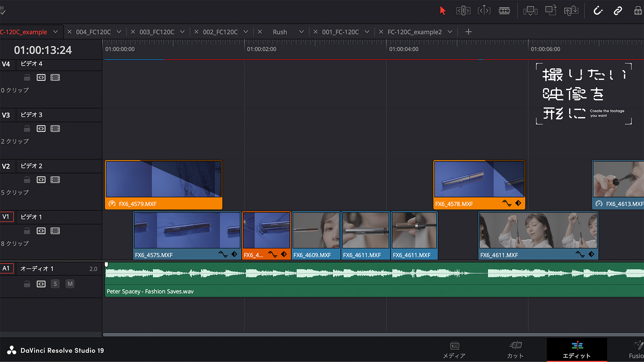Close the 002_FC120C timeline tab

coord(196,32)
